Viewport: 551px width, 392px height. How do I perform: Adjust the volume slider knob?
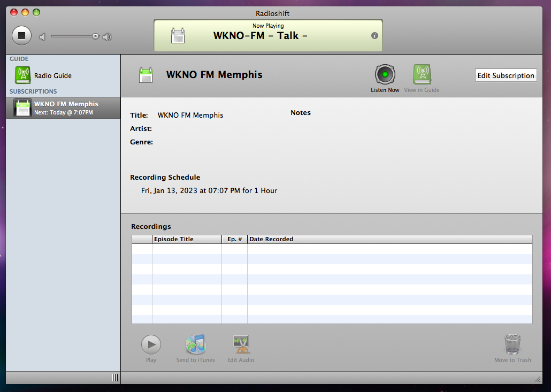[96, 36]
